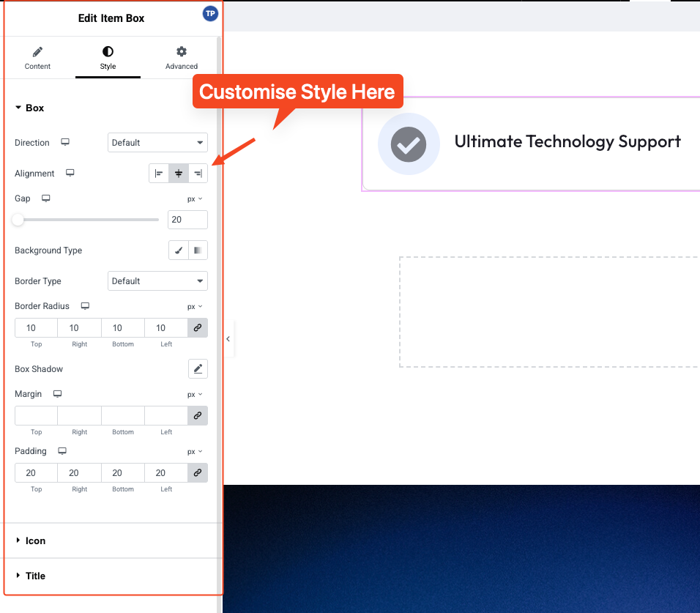The height and width of the screenshot is (613, 700).
Task: Click the Padding Top input field
Action: click(x=36, y=473)
